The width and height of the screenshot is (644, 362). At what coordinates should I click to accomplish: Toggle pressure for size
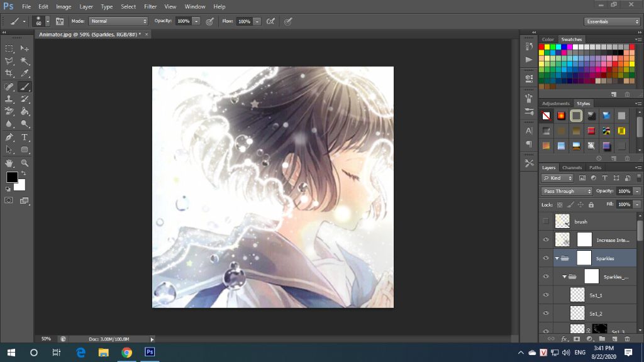[288, 21]
